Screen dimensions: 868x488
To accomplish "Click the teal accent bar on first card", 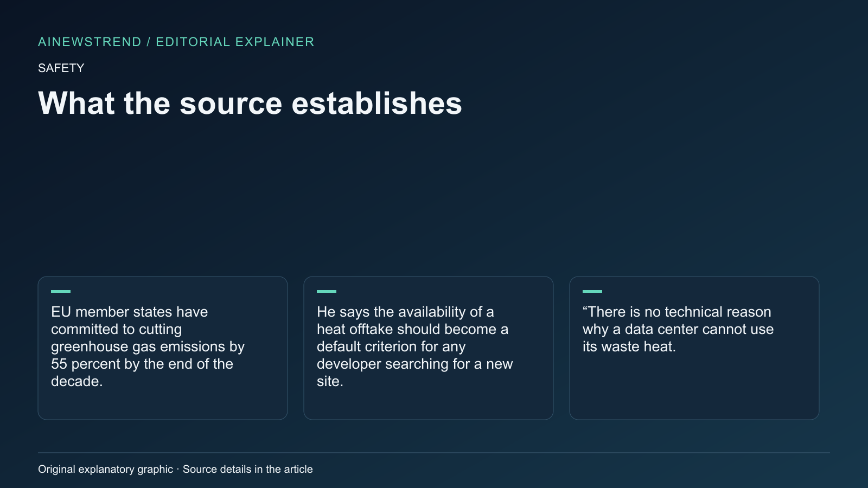I will pyautogui.click(x=61, y=291).
